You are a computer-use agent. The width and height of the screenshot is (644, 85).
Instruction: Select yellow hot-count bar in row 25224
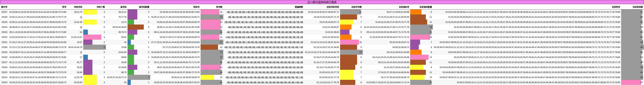pyautogui.click(x=208, y=77)
